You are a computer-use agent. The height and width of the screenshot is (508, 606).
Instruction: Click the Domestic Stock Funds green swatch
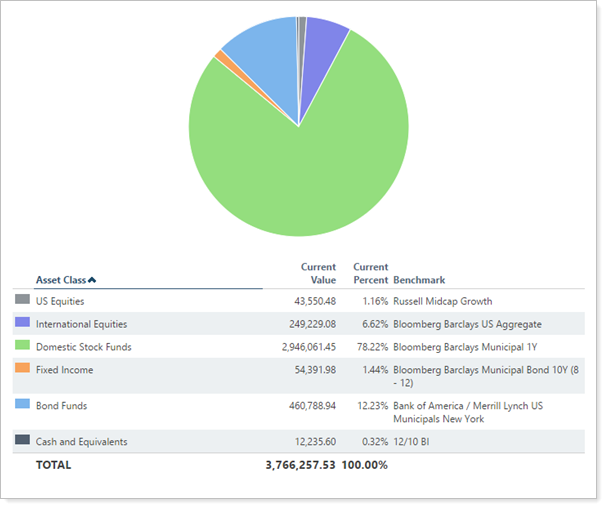click(x=22, y=345)
